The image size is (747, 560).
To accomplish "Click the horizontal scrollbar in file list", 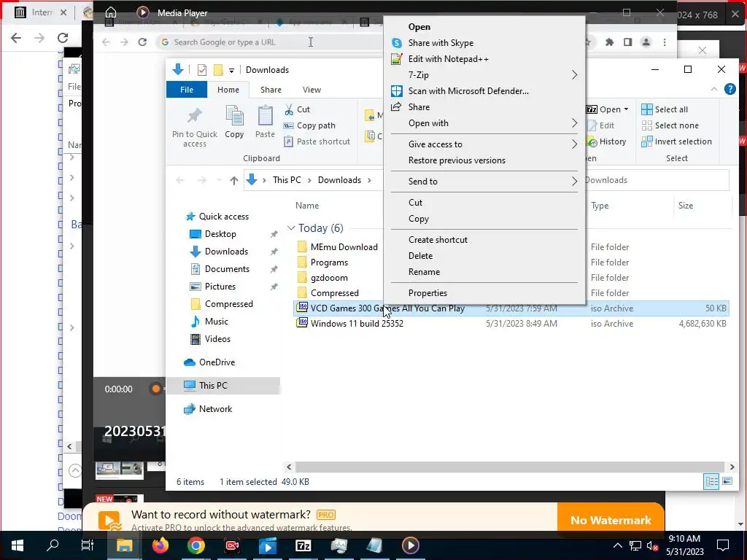I will [510, 467].
